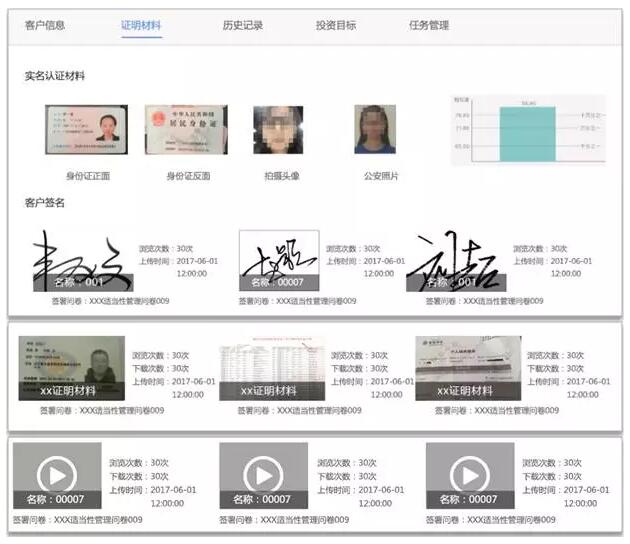Open the middle xx证明材料 spreadsheet document

tap(272, 367)
